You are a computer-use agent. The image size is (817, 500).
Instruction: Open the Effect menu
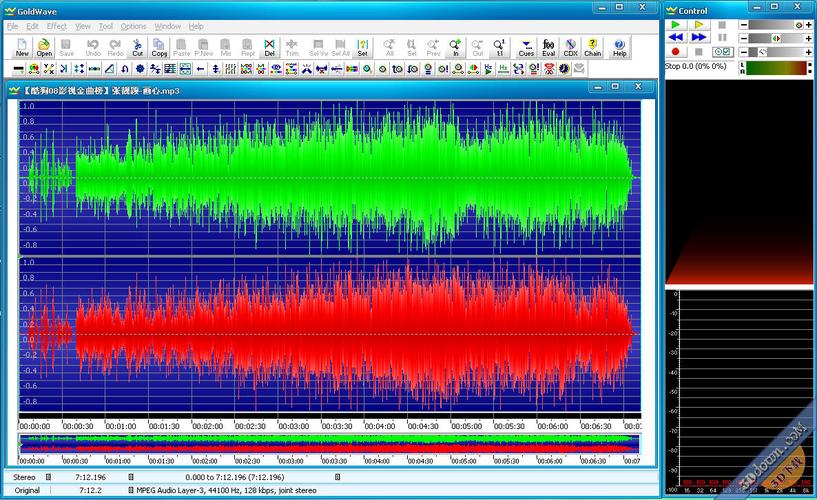tap(57, 26)
